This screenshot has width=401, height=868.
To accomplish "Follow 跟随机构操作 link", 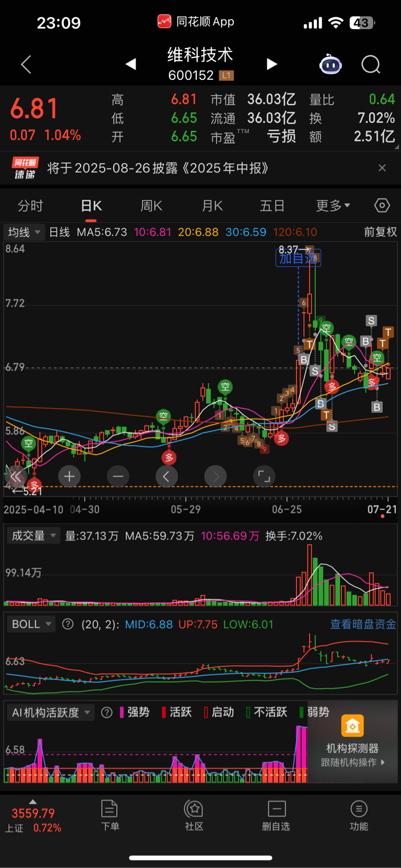I will (352, 763).
